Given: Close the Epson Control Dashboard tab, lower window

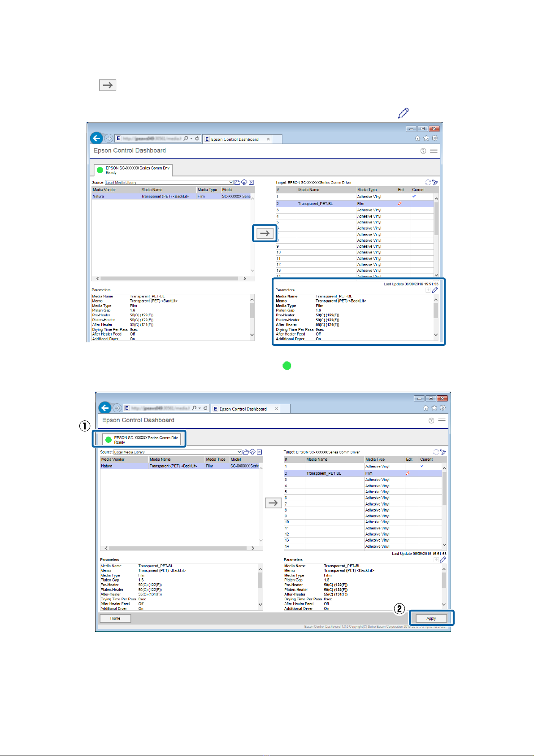Looking at the screenshot, I should pos(277,409).
